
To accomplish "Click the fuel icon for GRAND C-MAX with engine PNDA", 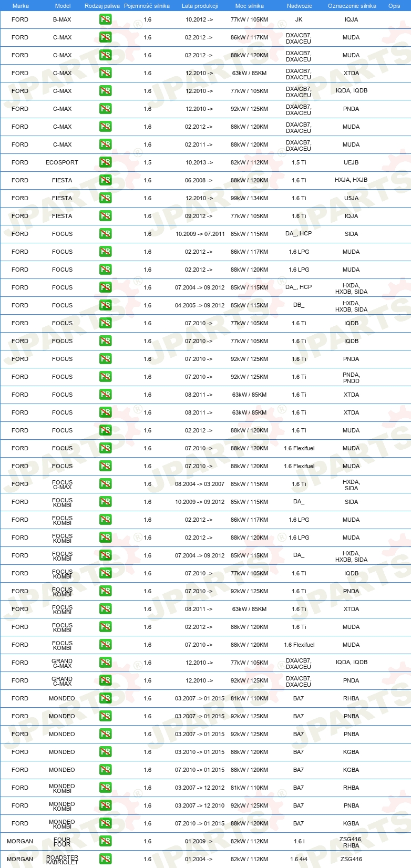I will pos(105,681).
